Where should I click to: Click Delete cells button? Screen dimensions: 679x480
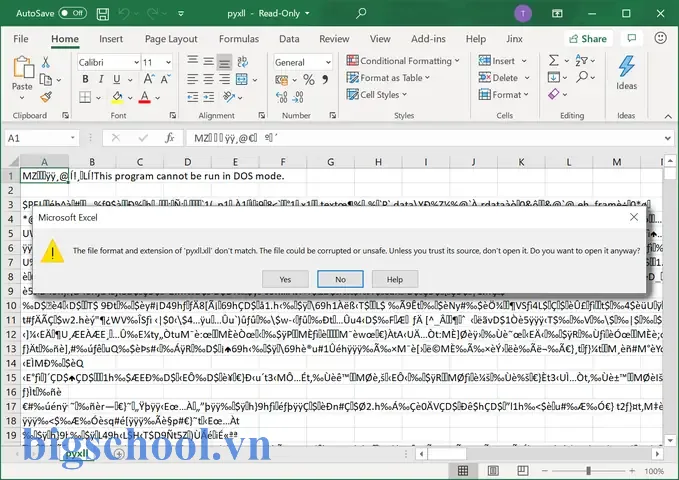[x=498, y=78]
